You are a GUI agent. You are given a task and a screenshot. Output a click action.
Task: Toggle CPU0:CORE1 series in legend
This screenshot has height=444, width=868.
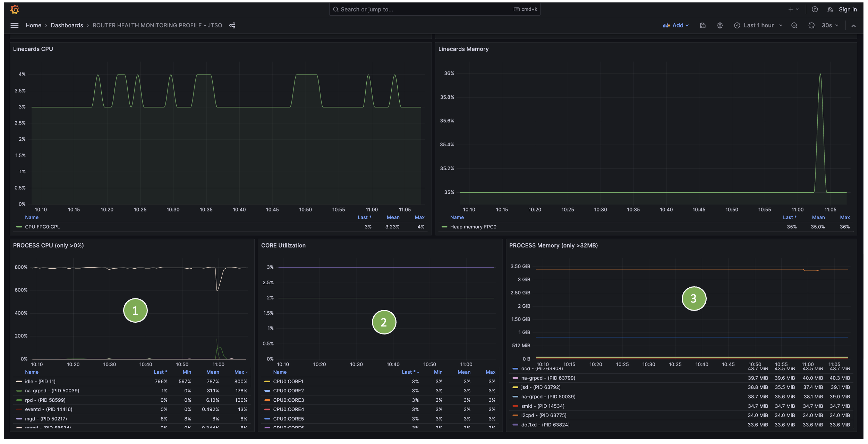click(x=288, y=382)
